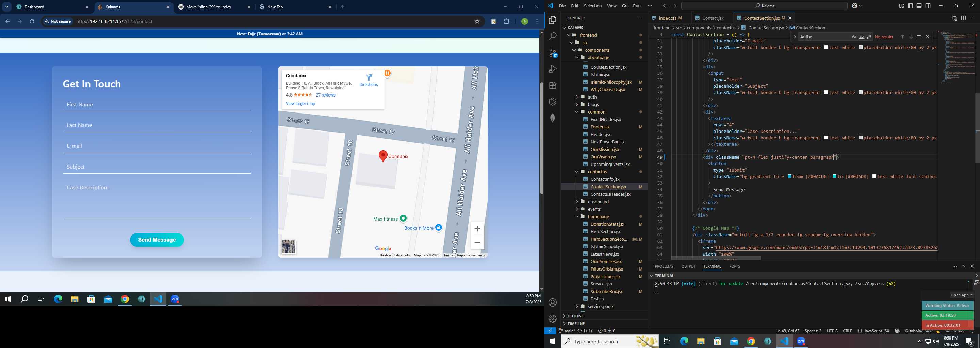Image resolution: width=980 pixels, height=348 pixels.
Task: Switch to the OUTPUT panel tab
Action: pyautogui.click(x=688, y=267)
